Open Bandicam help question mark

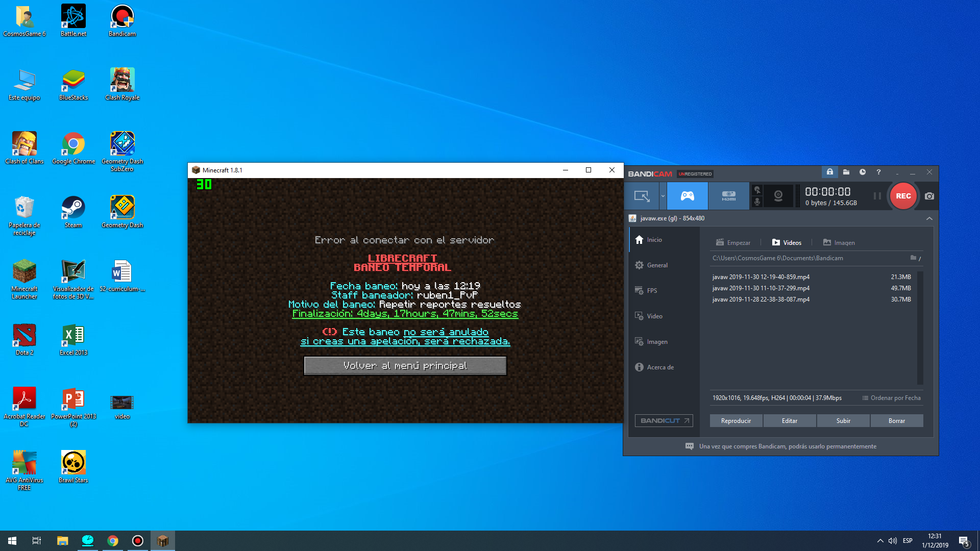[x=878, y=172]
